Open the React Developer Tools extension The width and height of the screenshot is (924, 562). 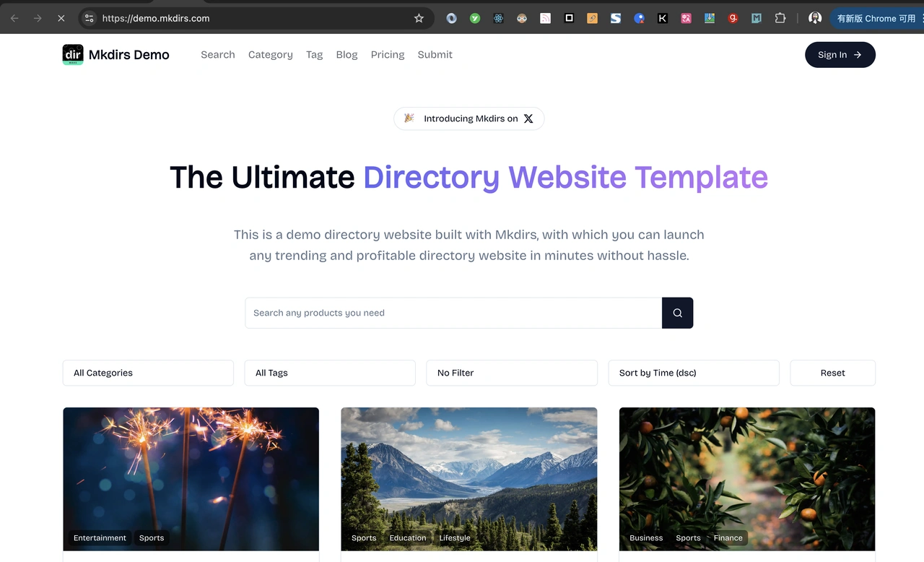pyautogui.click(x=498, y=18)
